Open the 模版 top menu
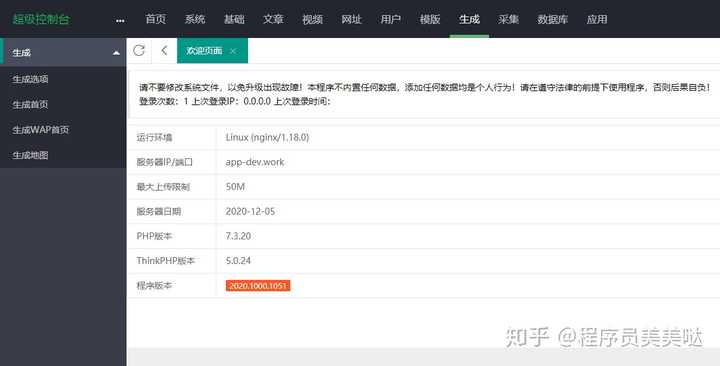 click(x=430, y=19)
